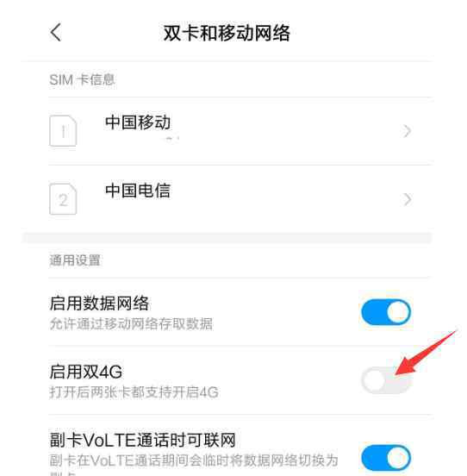Click the 双卡和移动网络 page title

pos(227,33)
